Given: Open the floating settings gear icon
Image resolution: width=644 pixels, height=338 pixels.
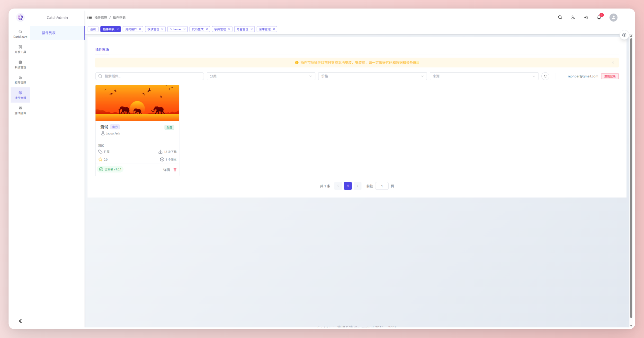Looking at the screenshot, I should pyautogui.click(x=624, y=35).
